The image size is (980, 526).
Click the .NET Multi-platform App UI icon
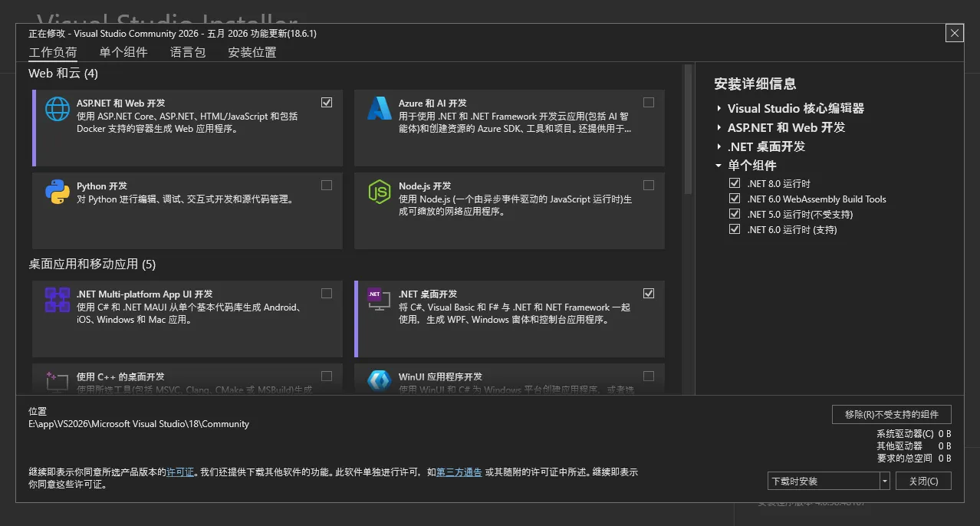tap(58, 300)
